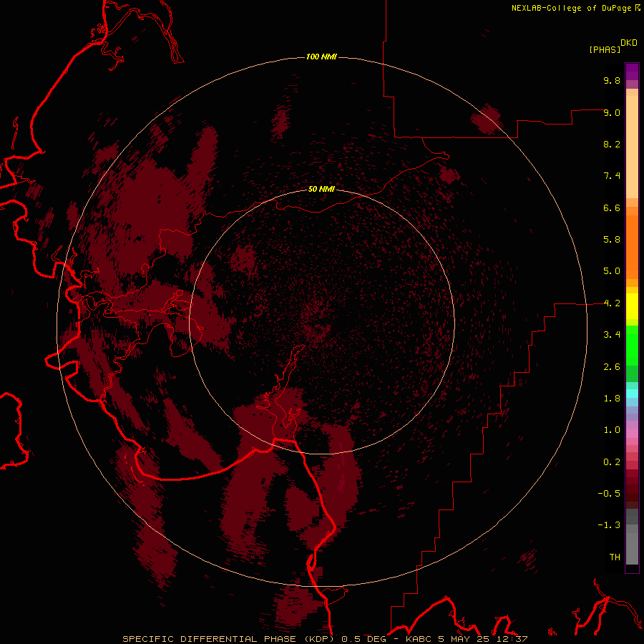The height and width of the screenshot is (644, 644).
Task: Click the 50 NMI range ring label
Action: 321,189
